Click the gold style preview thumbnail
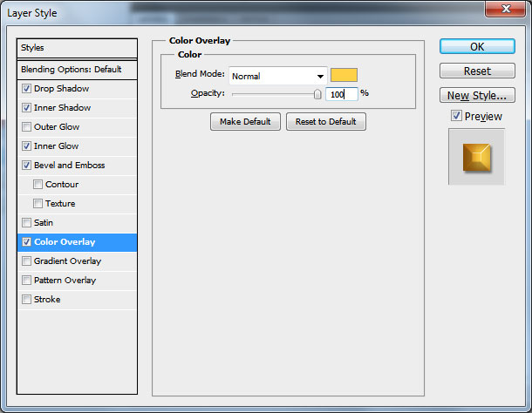This screenshot has height=413, width=532. click(x=477, y=158)
